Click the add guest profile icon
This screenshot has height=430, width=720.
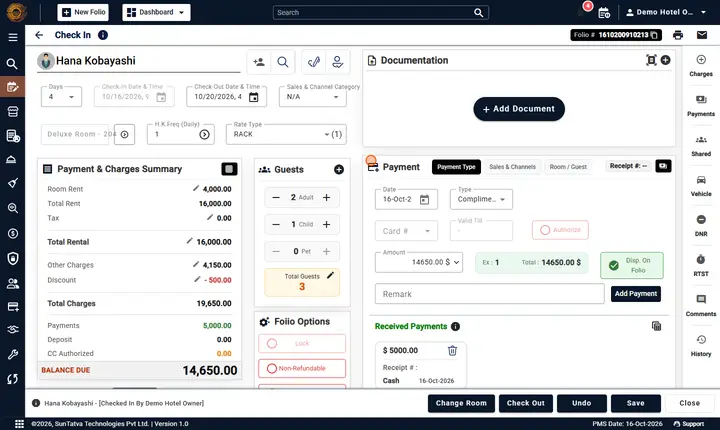pos(259,62)
